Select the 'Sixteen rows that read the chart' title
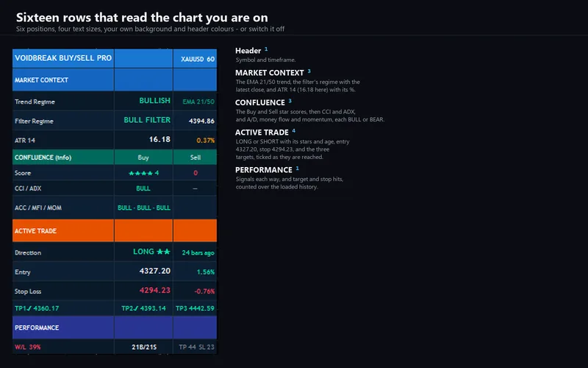Viewport: 588px width, 368px height. click(142, 17)
